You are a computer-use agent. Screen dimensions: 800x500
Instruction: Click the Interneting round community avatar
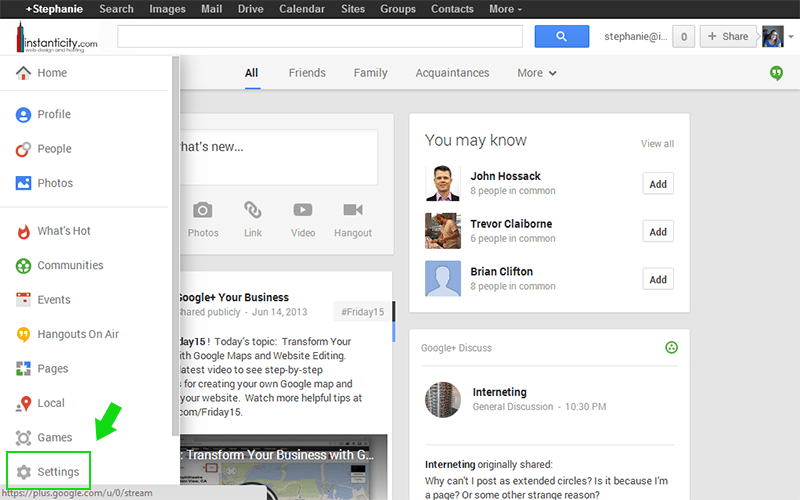[442, 399]
